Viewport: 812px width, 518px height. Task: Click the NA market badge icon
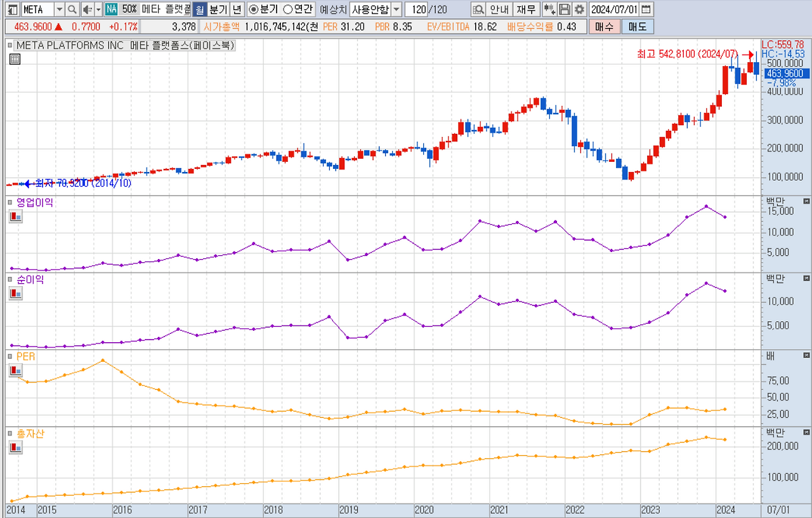point(112,10)
